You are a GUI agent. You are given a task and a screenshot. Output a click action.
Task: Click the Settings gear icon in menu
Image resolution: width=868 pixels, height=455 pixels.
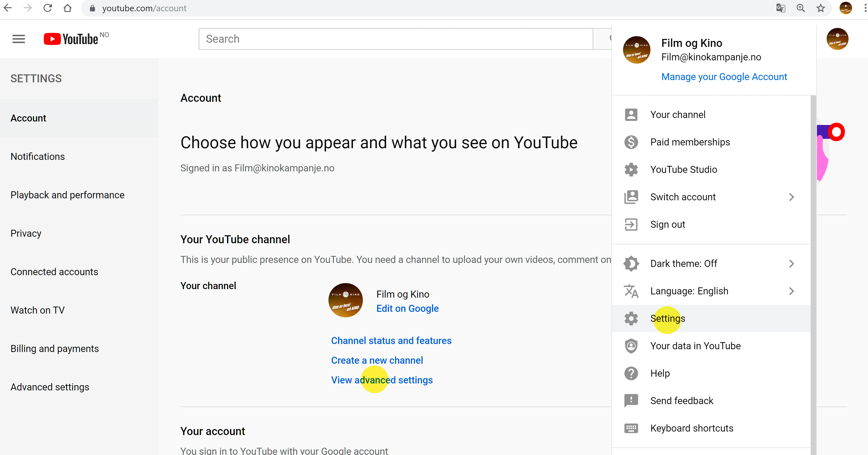pyautogui.click(x=631, y=318)
